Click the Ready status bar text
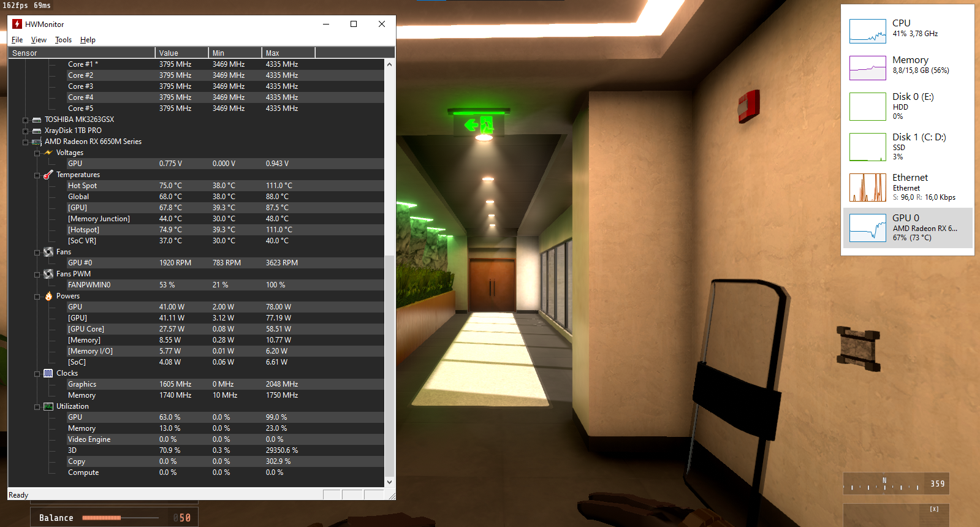980x527 pixels. [18, 495]
